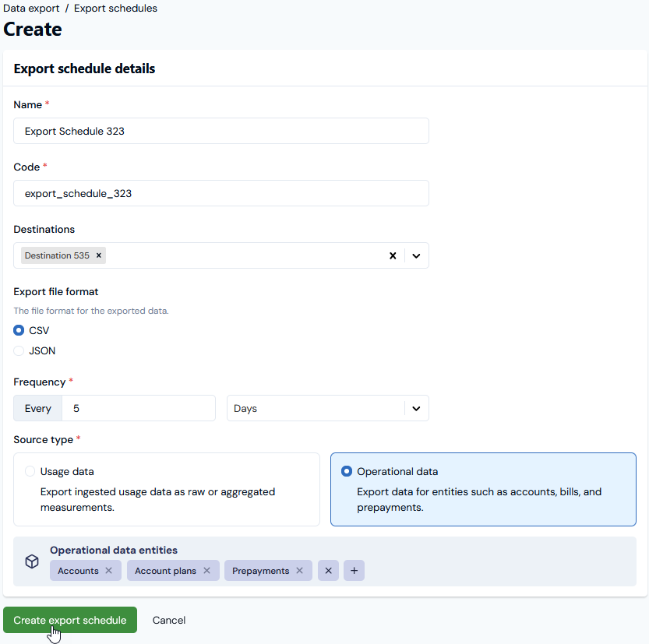Open the Days frequency unit dropdown
Viewport: 649px width, 644px height.
pos(328,408)
